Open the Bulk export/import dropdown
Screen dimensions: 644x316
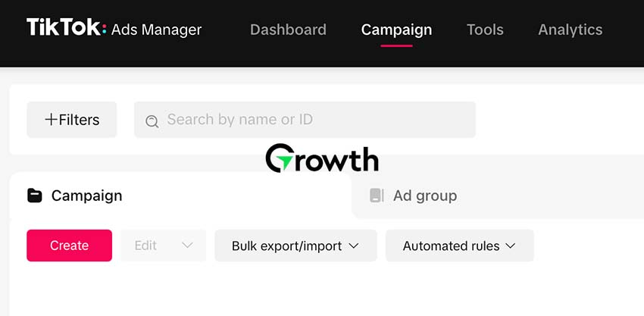coord(295,246)
